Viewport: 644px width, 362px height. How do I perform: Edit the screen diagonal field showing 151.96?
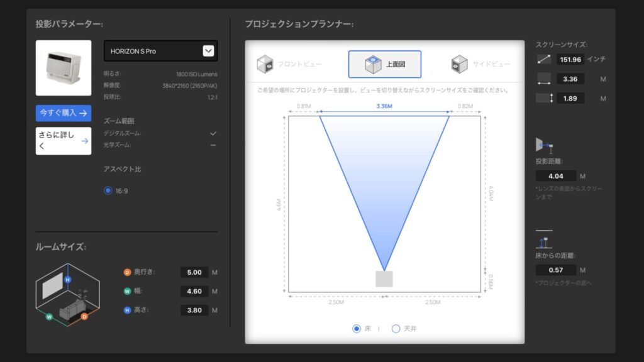[x=570, y=60]
